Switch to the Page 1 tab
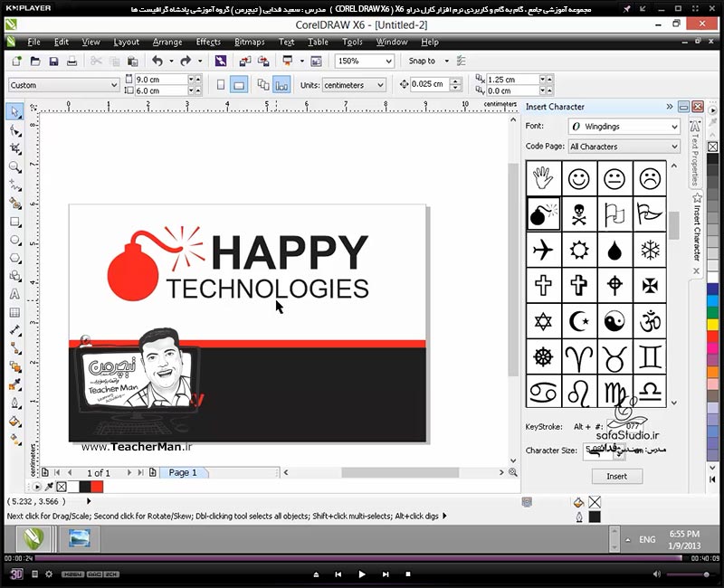This screenshot has width=724, height=588. click(x=183, y=472)
